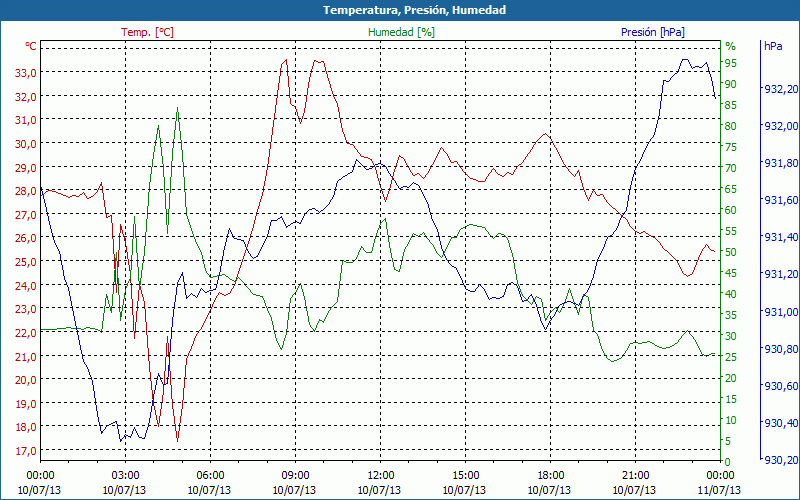This screenshot has height=500, width=800.
Task: Click the 931,60 pressure axis value
Action: pyautogui.click(x=781, y=201)
